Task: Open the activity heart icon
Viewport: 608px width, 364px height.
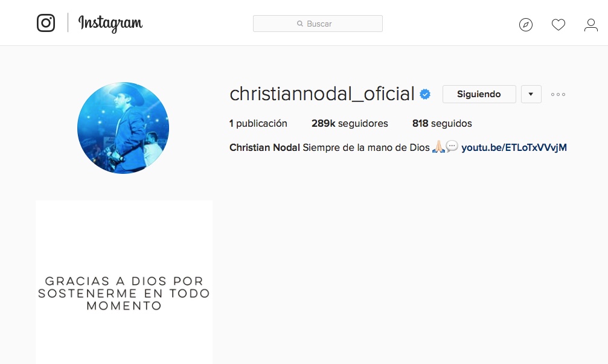Action: pyautogui.click(x=558, y=25)
